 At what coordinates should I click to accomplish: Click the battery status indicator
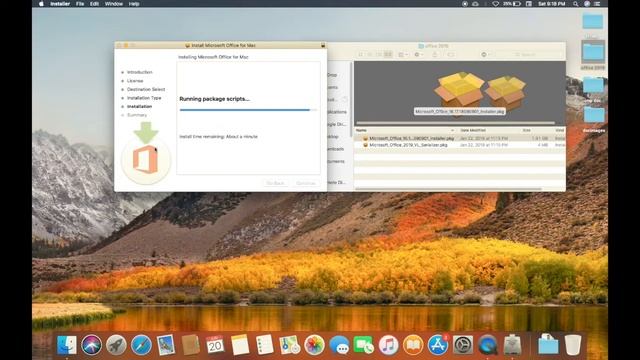point(512,4)
